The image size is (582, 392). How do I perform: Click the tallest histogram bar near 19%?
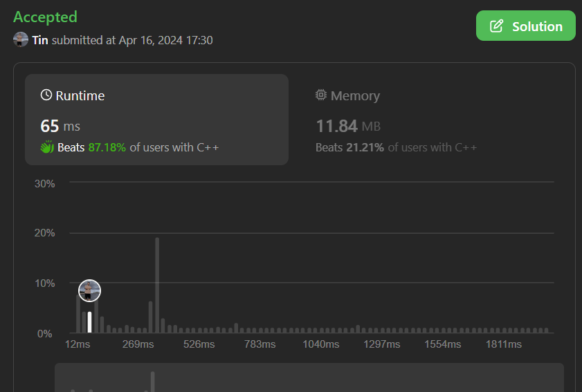pos(157,285)
